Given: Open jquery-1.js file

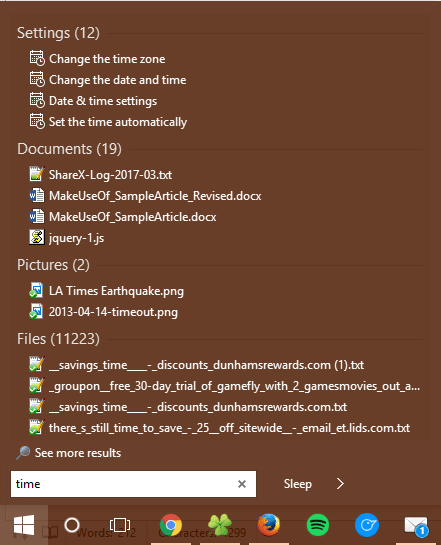Looking at the screenshot, I should tap(76, 238).
